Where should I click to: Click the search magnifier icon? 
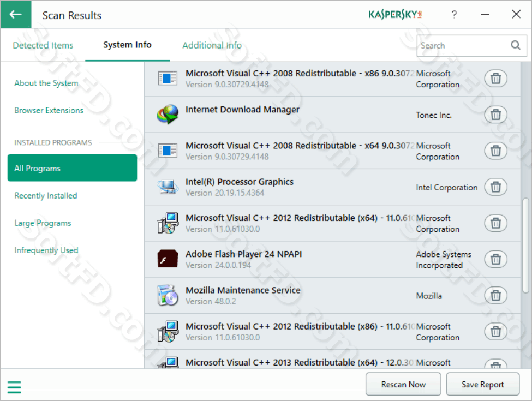516,45
